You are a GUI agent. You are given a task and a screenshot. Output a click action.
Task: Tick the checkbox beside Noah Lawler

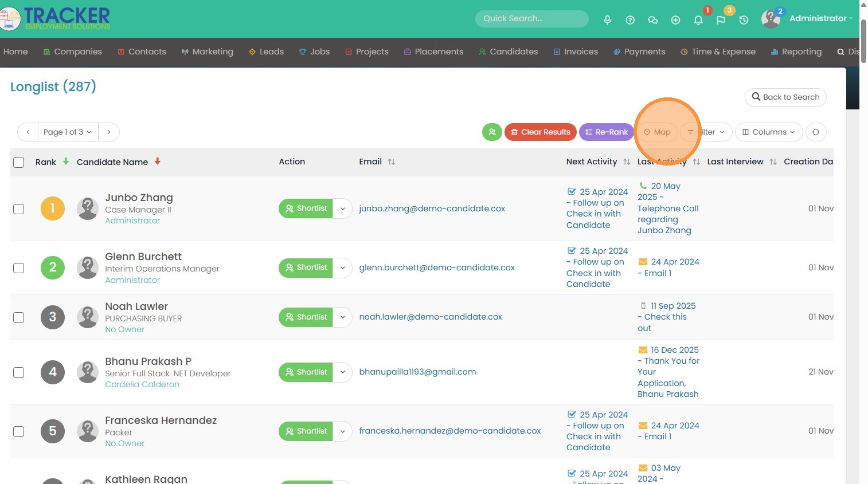click(x=19, y=317)
